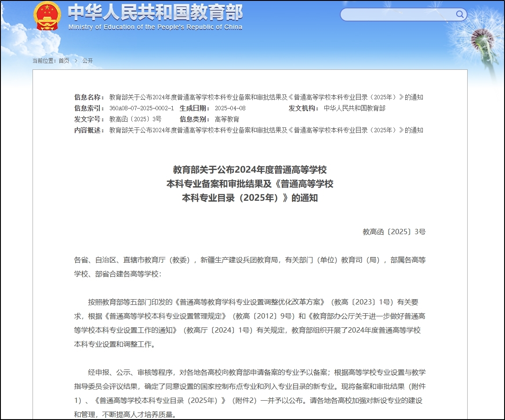Click the line 本科专业设置和调整工作。

116,344
